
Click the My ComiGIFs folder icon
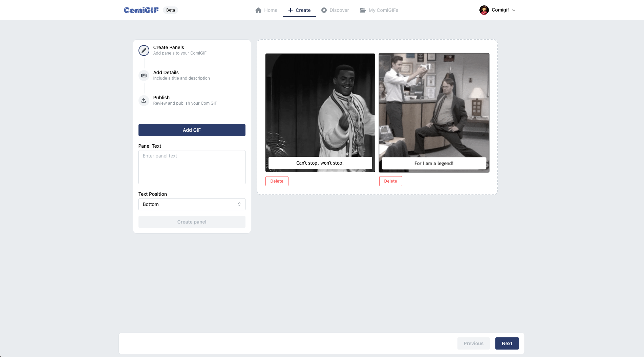pyautogui.click(x=363, y=10)
